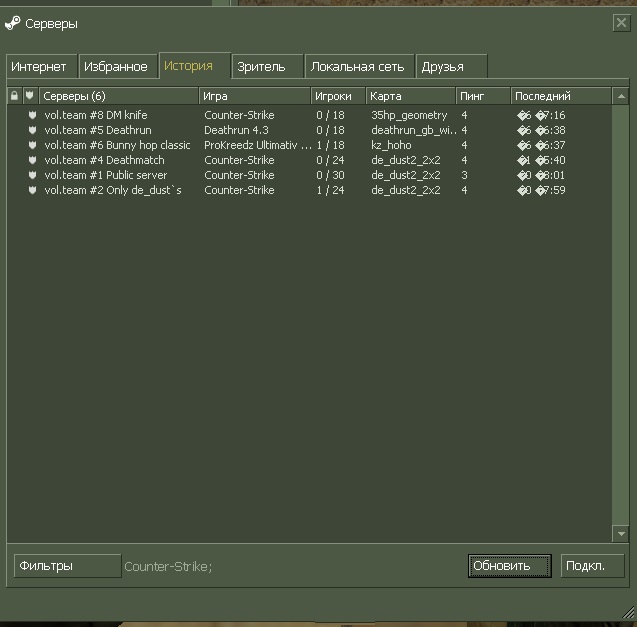
Task: Select server vol.team #4 Deathmatch
Action: coord(309,160)
